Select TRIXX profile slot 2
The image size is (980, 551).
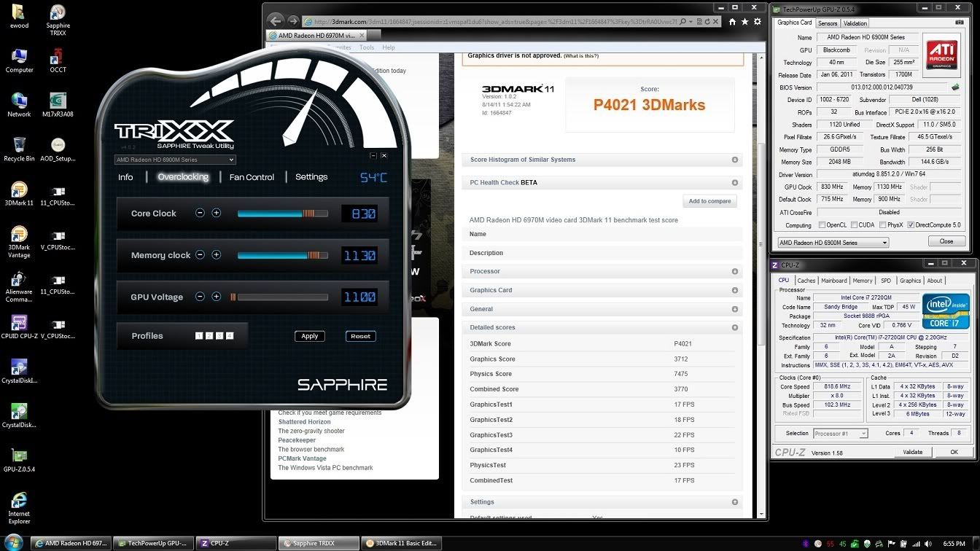click(x=209, y=336)
